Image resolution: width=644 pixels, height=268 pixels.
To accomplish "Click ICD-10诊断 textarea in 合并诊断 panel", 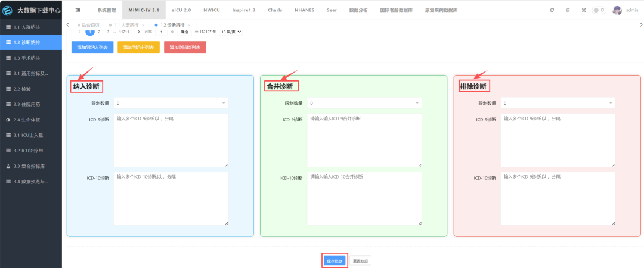I will pyautogui.click(x=364, y=199).
